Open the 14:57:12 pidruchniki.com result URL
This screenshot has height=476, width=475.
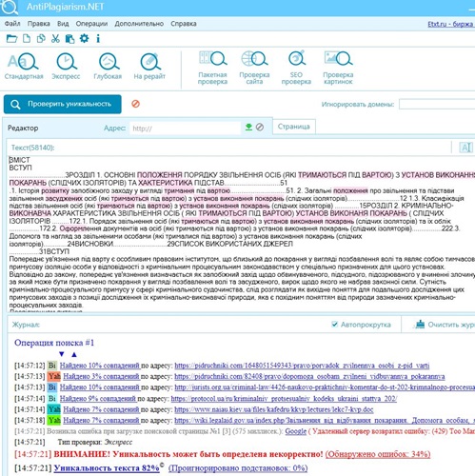click(302, 366)
